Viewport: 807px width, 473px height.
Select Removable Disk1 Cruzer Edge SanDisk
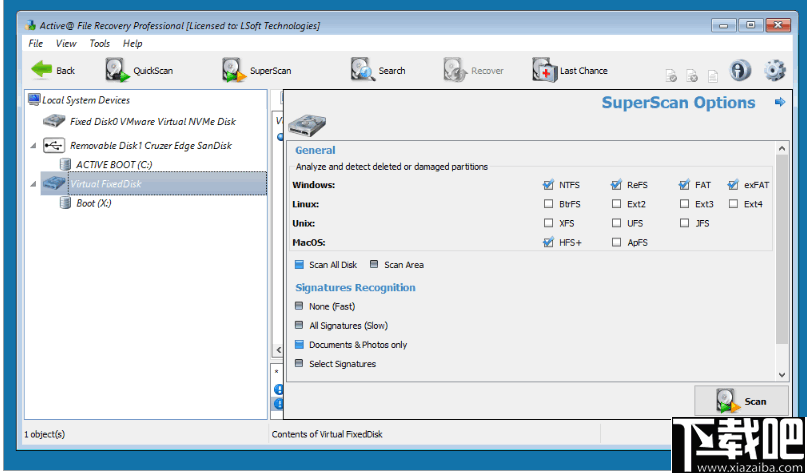coord(151,146)
